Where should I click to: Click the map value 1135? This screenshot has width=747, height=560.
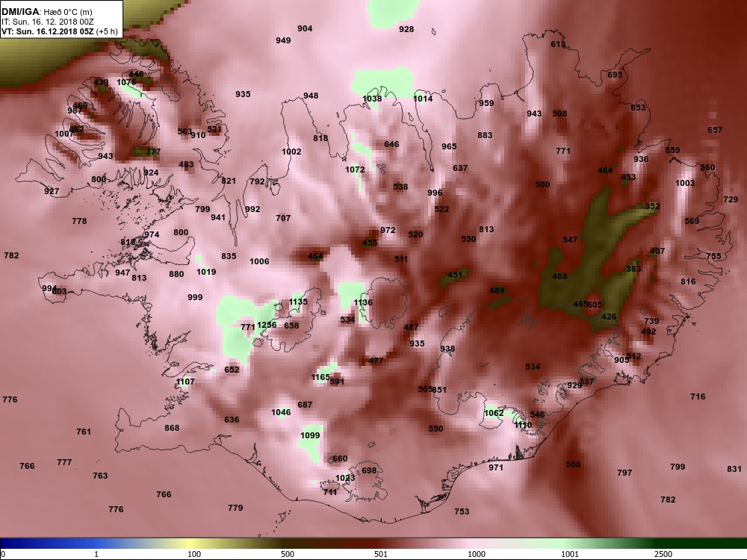point(298,302)
